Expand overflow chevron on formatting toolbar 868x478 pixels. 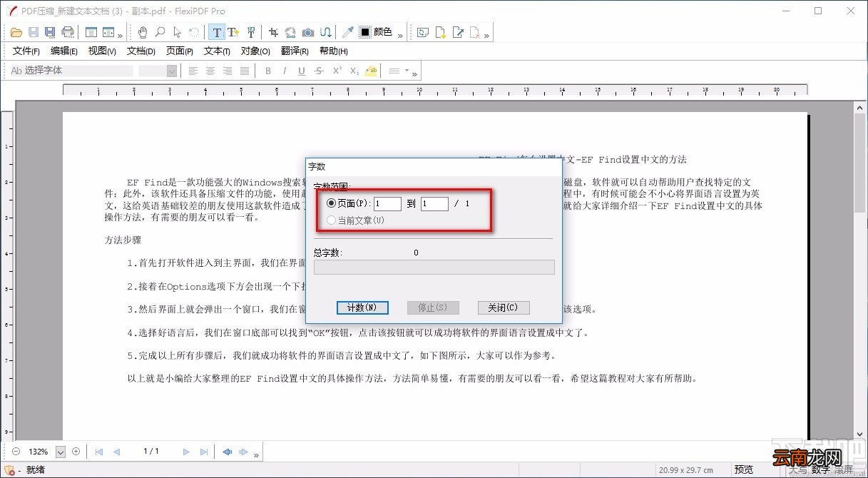coord(414,73)
